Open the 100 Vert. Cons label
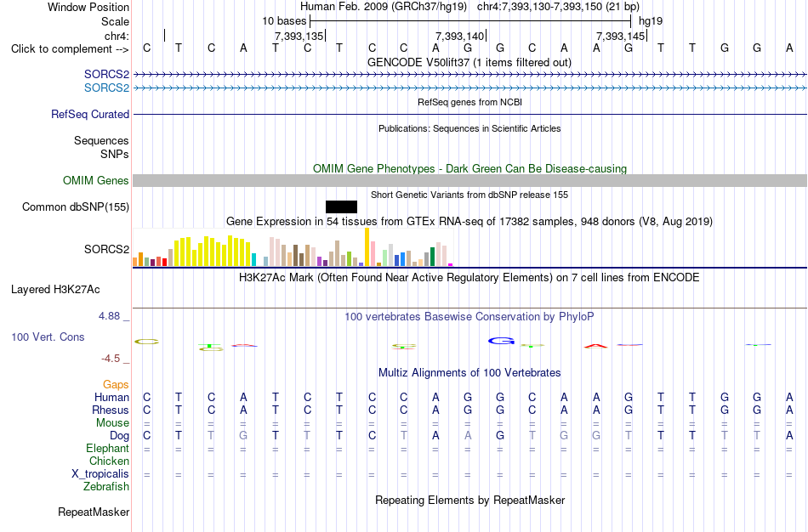The height and width of the screenshot is (532, 808). [x=48, y=337]
